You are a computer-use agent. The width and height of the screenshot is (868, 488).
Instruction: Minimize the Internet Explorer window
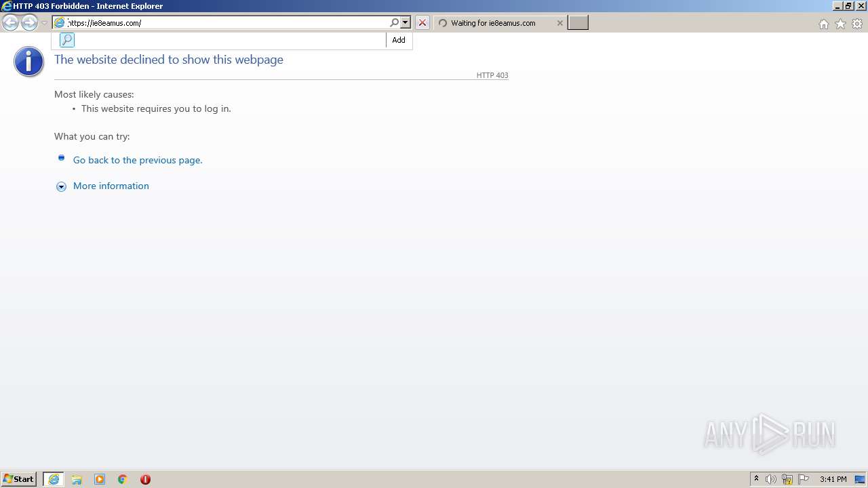[837, 5]
